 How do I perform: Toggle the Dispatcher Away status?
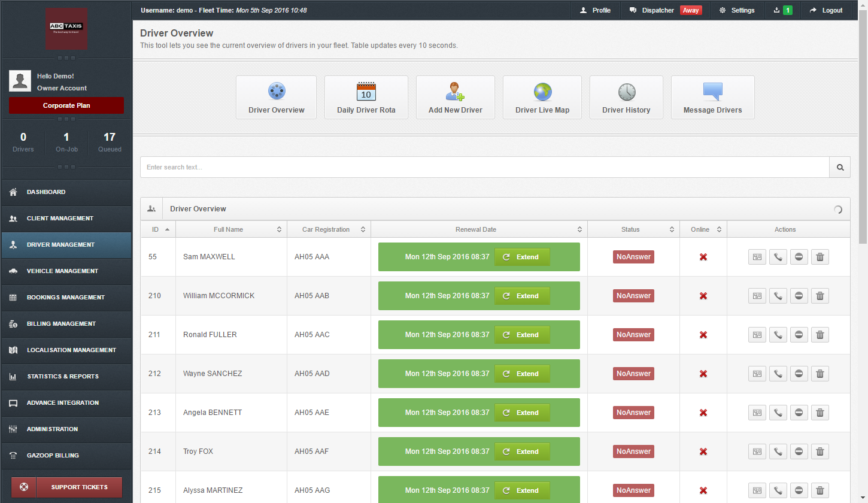coord(691,10)
